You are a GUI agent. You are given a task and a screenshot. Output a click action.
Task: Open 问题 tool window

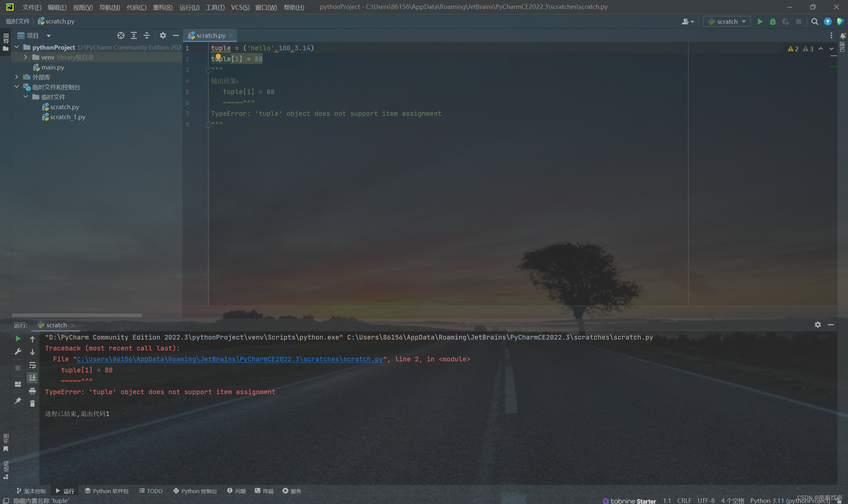point(237,491)
